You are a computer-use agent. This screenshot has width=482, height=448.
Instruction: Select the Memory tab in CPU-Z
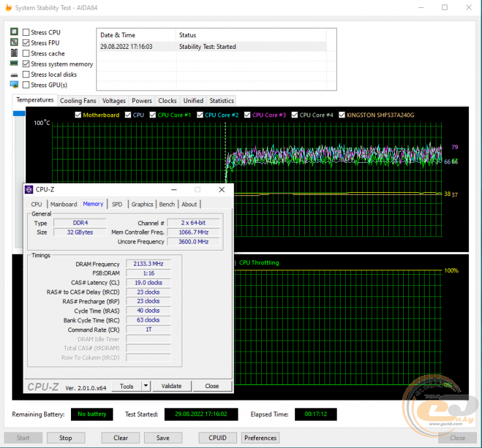click(x=93, y=204)
